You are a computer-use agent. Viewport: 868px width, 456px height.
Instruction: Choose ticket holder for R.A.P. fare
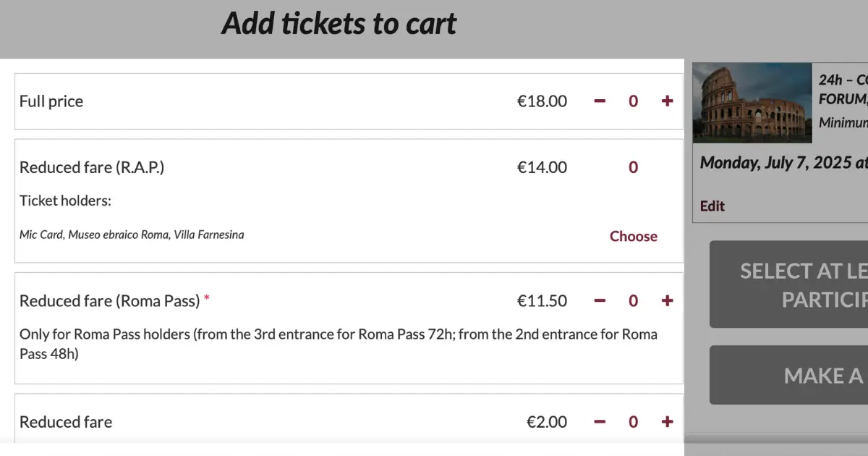[633, 236]
